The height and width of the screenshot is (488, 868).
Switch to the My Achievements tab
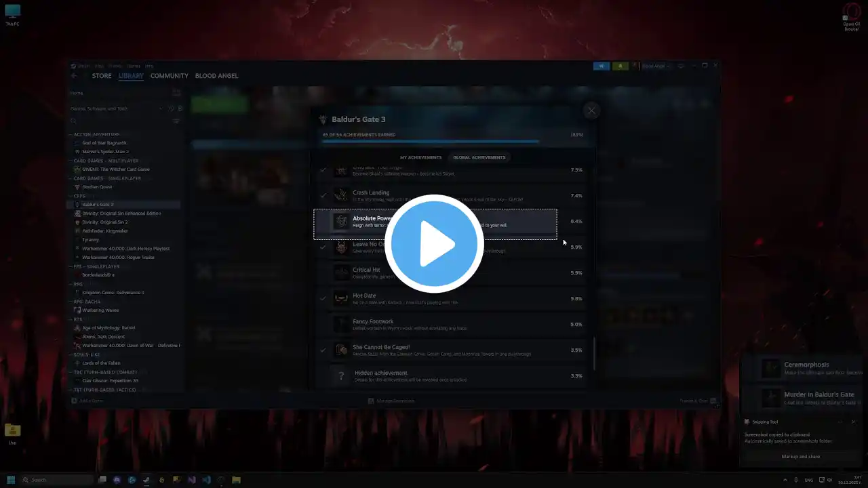tap(420, 157)
